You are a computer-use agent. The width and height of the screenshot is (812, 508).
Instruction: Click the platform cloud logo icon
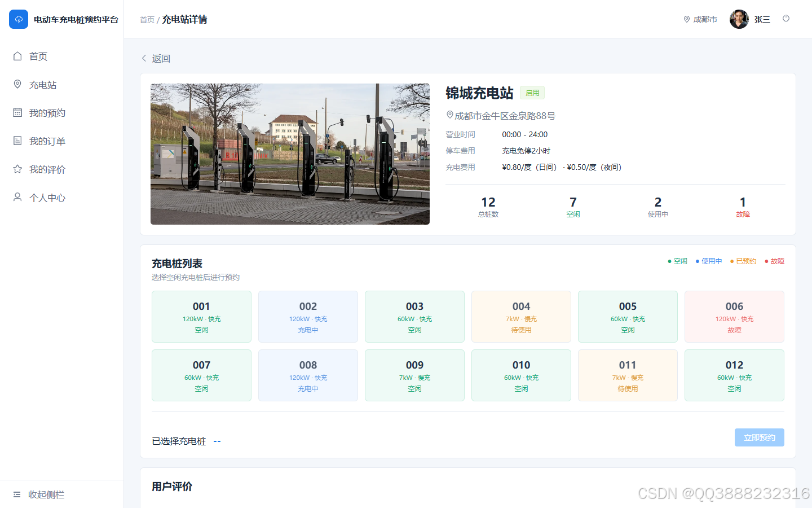[19, 19]
